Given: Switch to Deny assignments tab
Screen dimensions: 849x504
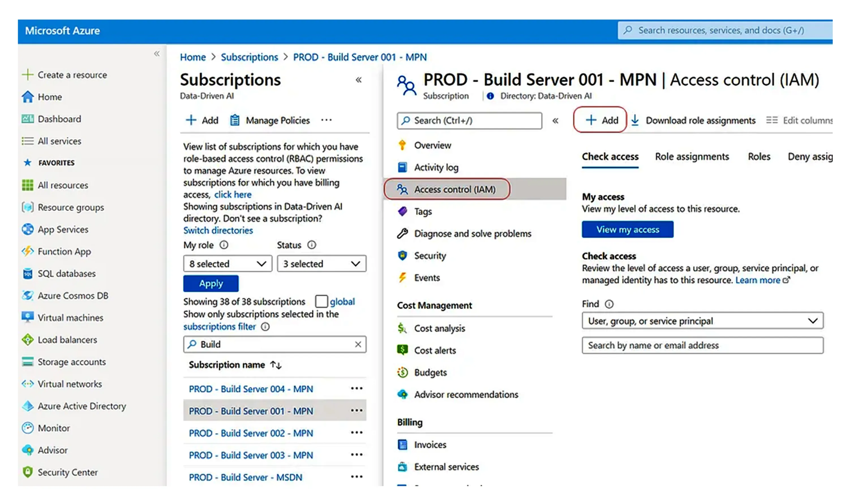Looking at the screenshot, I should pyautogui.click(x=810, y=156).
